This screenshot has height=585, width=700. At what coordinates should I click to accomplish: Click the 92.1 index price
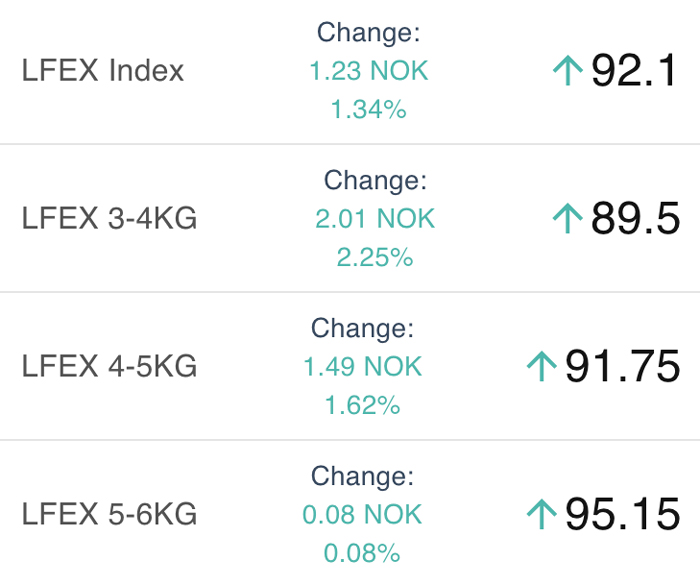coord(634,70)
